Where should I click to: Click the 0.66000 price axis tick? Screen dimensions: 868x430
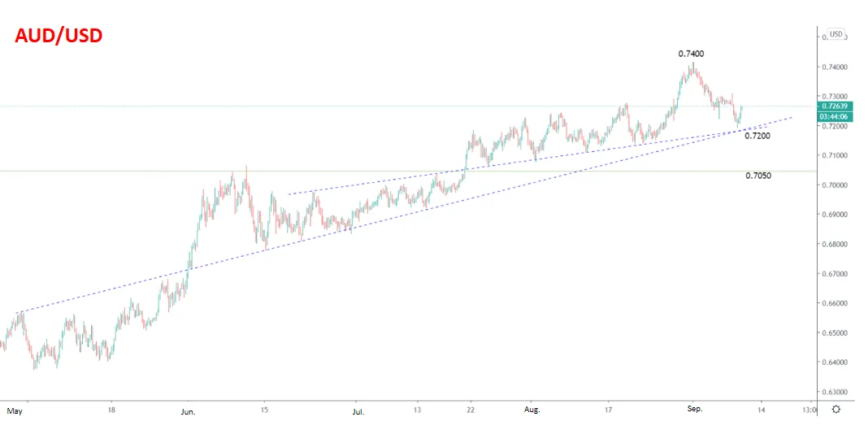tap(833, 303)
